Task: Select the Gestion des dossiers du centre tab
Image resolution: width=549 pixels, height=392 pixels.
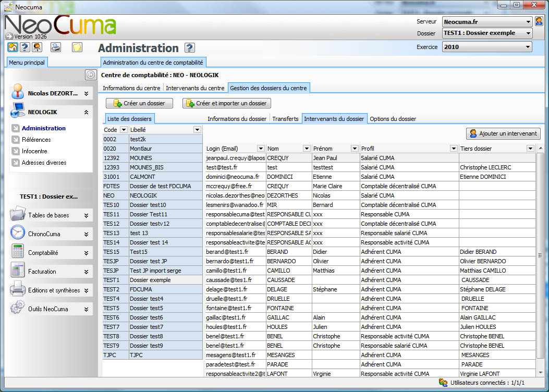Action: (x=269, y=88)
